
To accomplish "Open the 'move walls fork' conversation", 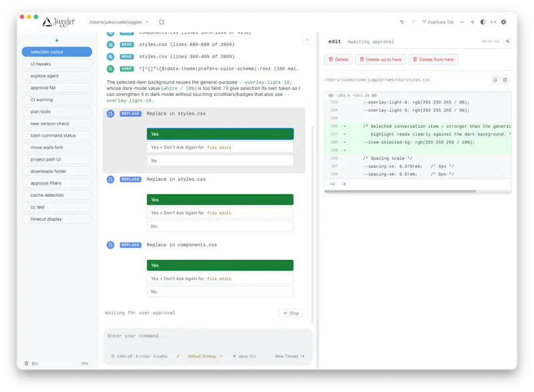I will click(x=57, y=147).
